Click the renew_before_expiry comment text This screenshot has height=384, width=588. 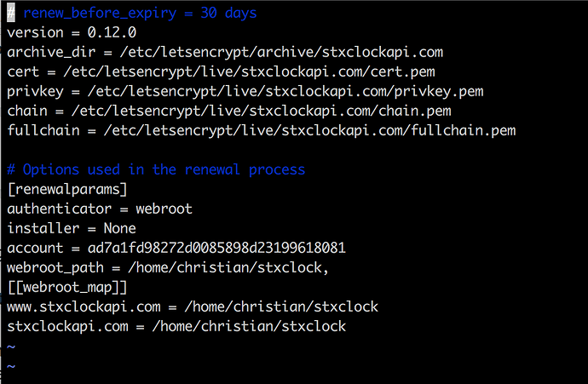[x=140, y=14]
